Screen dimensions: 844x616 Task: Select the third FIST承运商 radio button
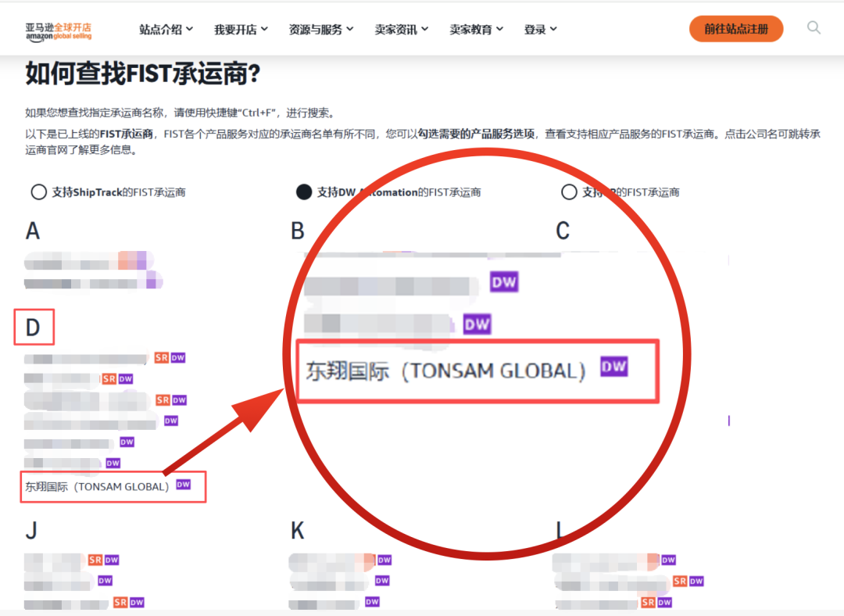[569, 192]
